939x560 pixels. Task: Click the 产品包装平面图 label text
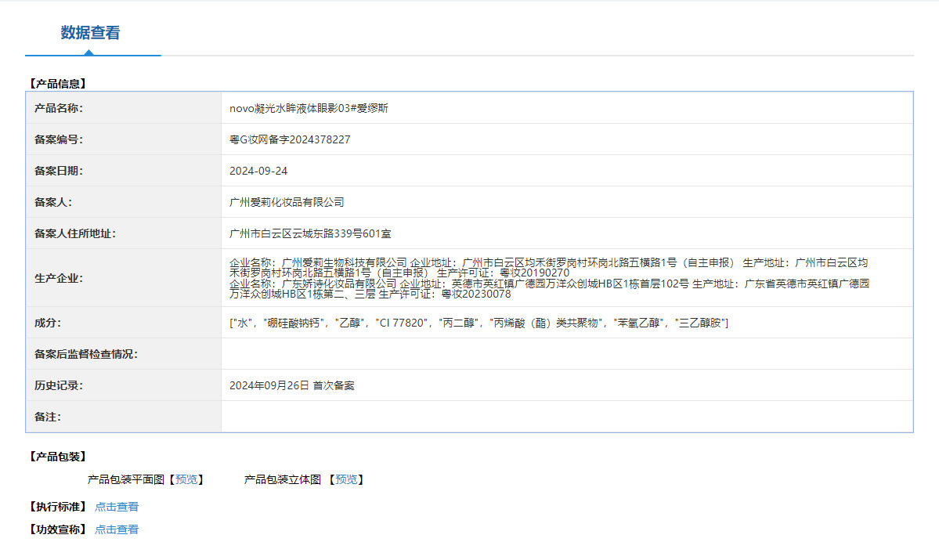tap(126, 479)
